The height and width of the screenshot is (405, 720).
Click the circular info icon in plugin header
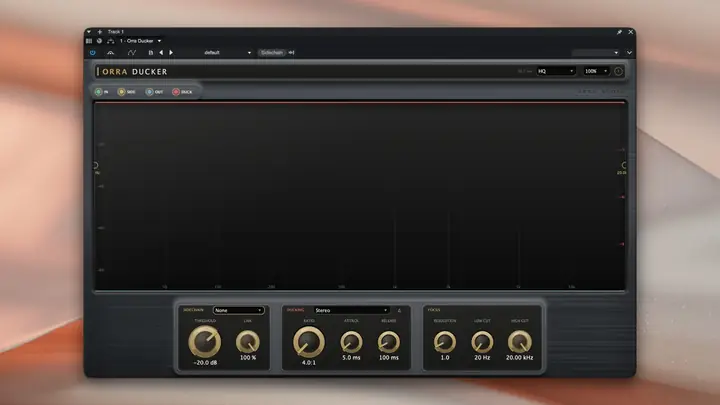pyautogui.click(x=618, y=71)
